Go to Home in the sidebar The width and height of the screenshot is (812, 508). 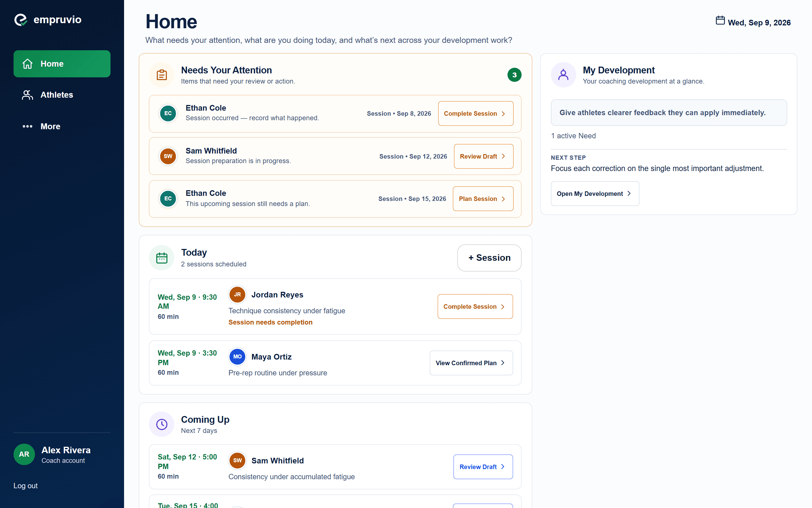(62, 63)
